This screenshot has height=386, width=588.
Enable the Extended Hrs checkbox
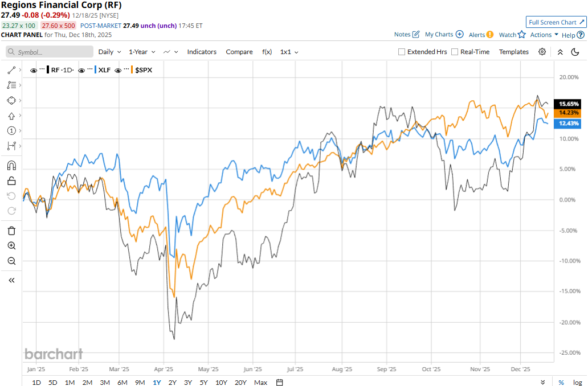(x=401, y=52)
